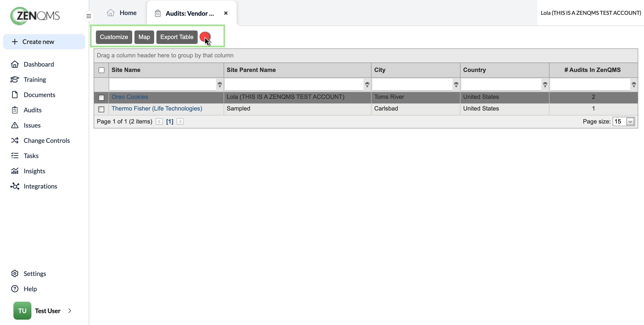Click the ZenQMS logo

coord(35,16)
